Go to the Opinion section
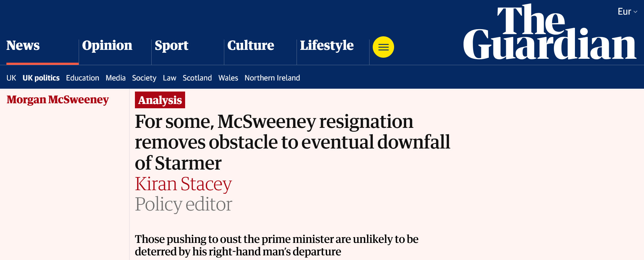This screenshot has width=644, height=260. [x=107, y=46]
